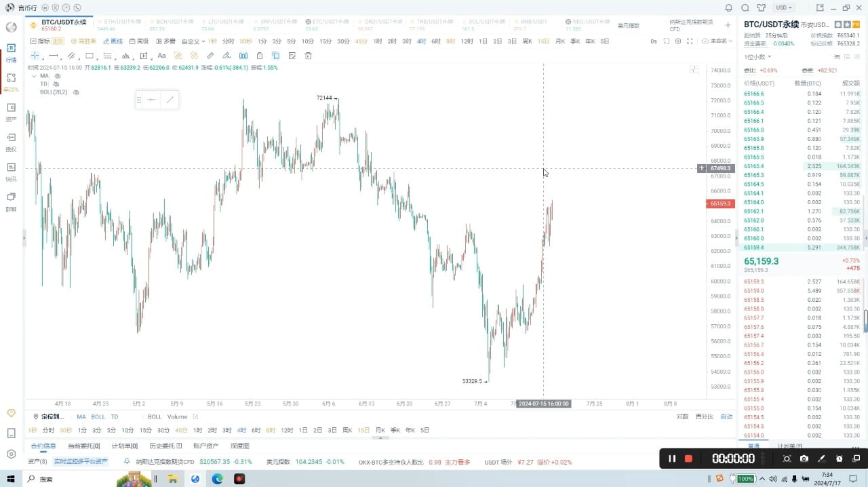Image resolution: width=868 pixels, height=487 pixels.
Task: Click the trash icon to remove drawings
Action: pyautogui.click(x=307, y=56)
